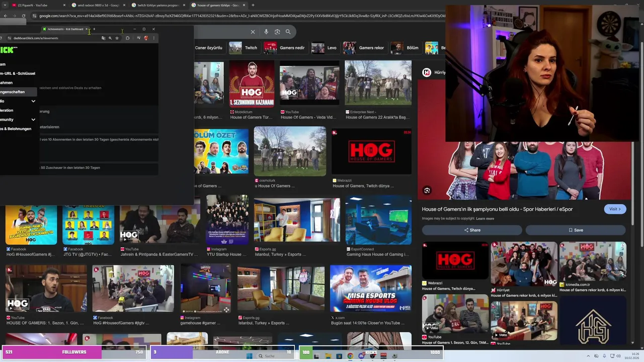Click the volume icon in system tray
This screenshot has width=644, height=362.
(619, 356)
